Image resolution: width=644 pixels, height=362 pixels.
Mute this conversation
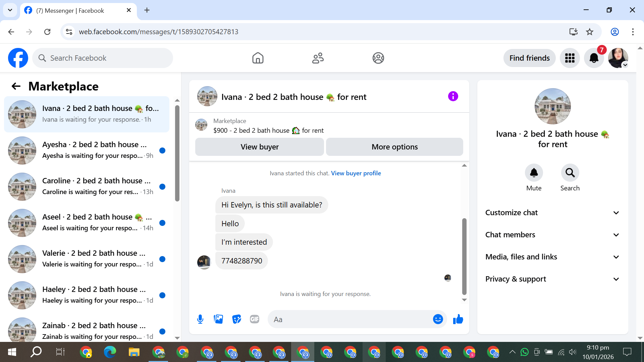coord(534,173)
